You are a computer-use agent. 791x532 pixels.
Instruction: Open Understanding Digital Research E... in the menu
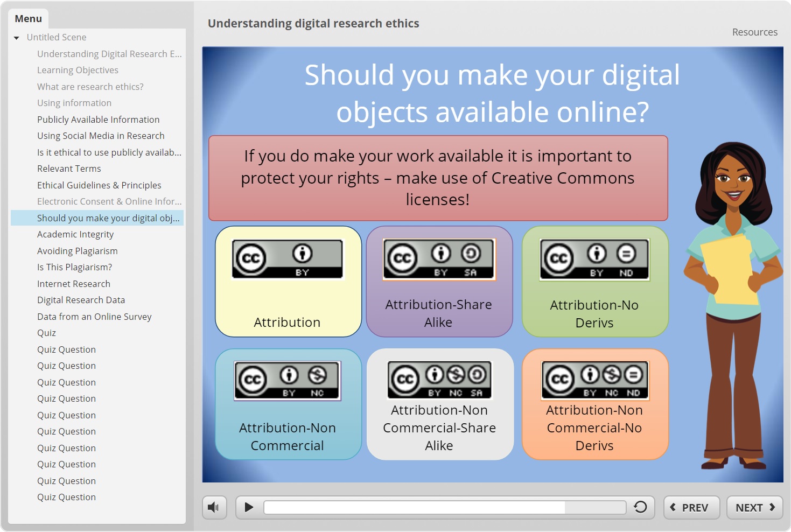tap(109, 54)
